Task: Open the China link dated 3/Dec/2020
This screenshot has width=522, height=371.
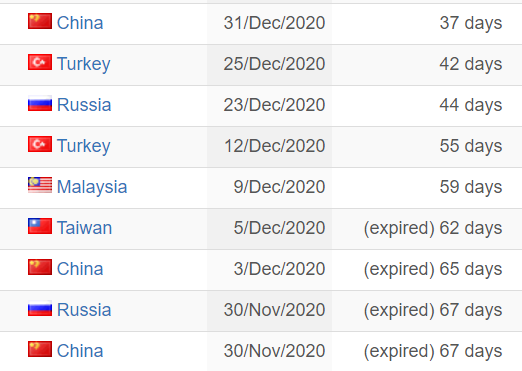Action: point(80,269)
